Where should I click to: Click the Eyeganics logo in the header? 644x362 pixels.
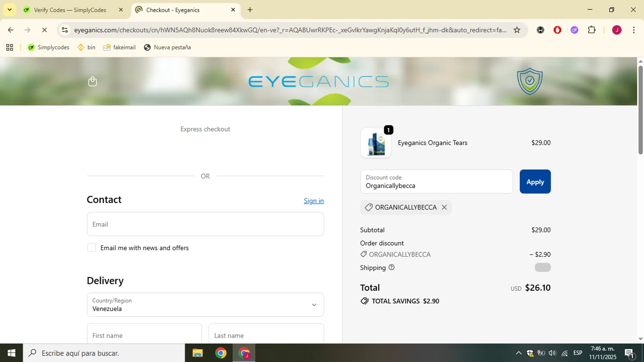click(x=319, y=81)
